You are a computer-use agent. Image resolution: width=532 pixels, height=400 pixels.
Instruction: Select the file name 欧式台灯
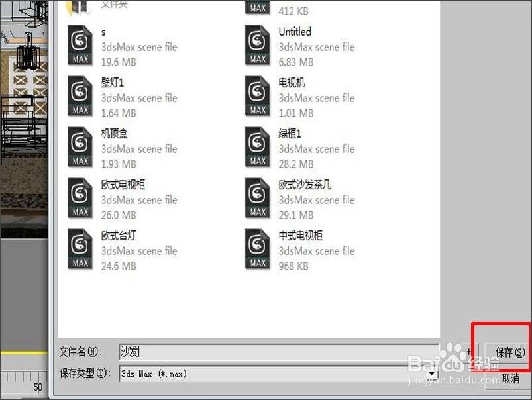tap(119, 236)
